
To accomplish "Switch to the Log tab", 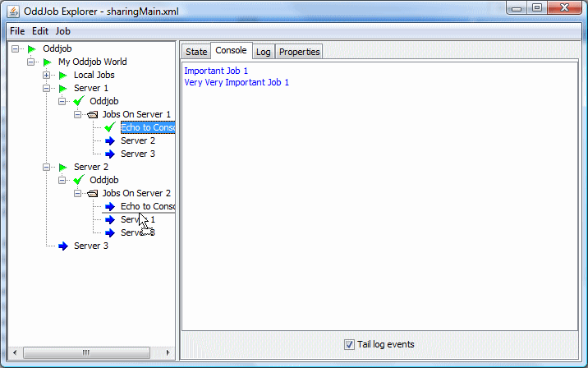I will click(x=263, y=52).
